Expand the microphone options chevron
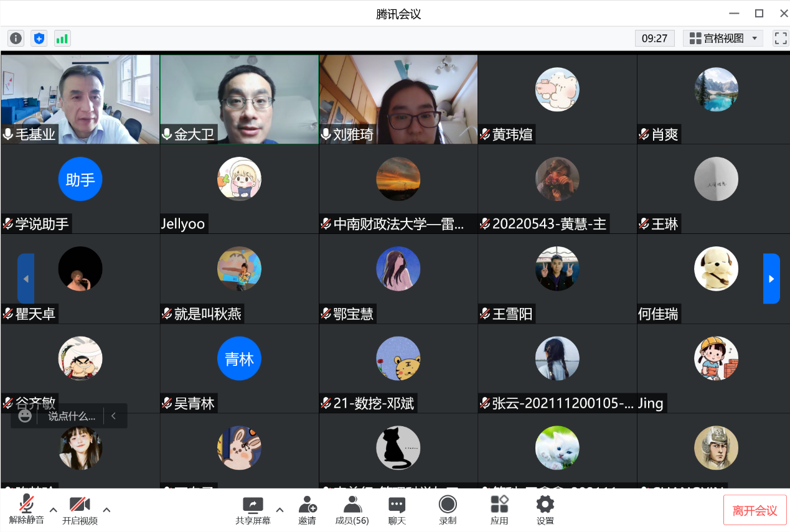790x532 pixels. pyautogui.click(x=53, y=510)
